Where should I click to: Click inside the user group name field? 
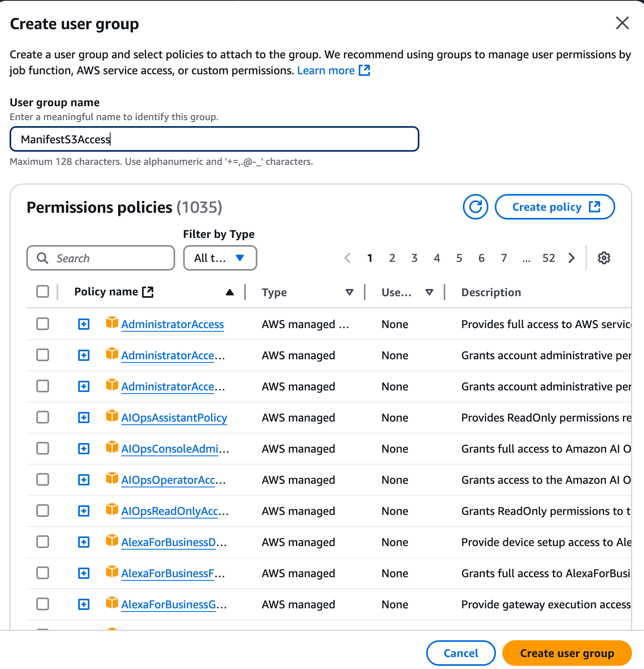point(214,139)
